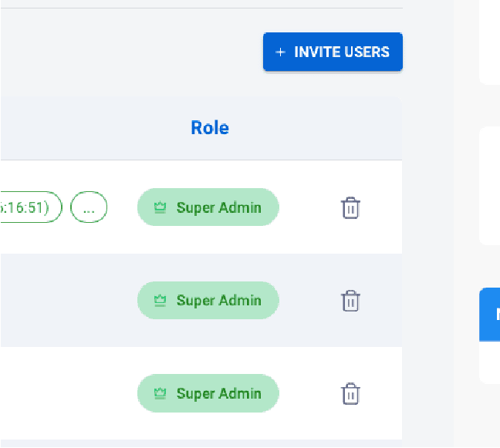Click the third row's Super Admin text

(x=218, y=393)
